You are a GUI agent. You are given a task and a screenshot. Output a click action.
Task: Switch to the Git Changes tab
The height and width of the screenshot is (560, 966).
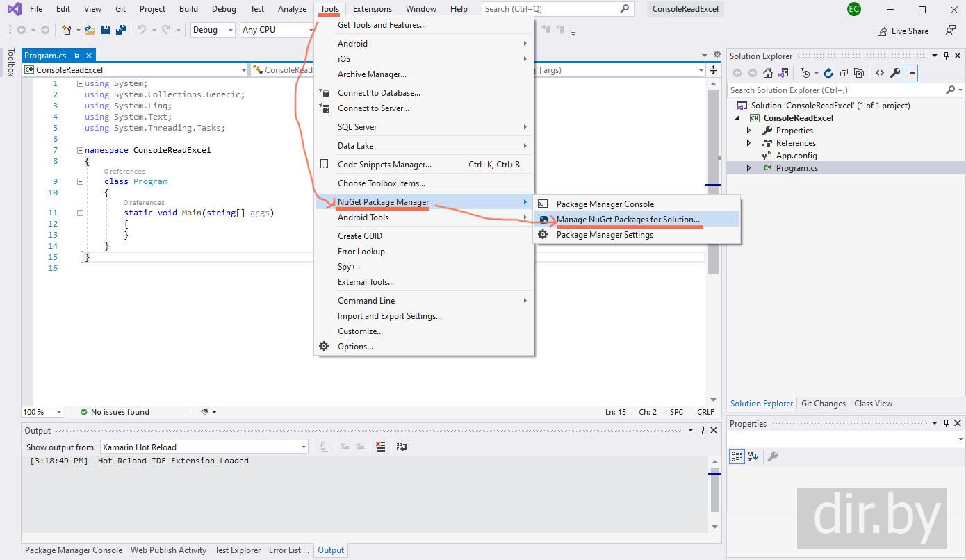[x=823, y=404]
